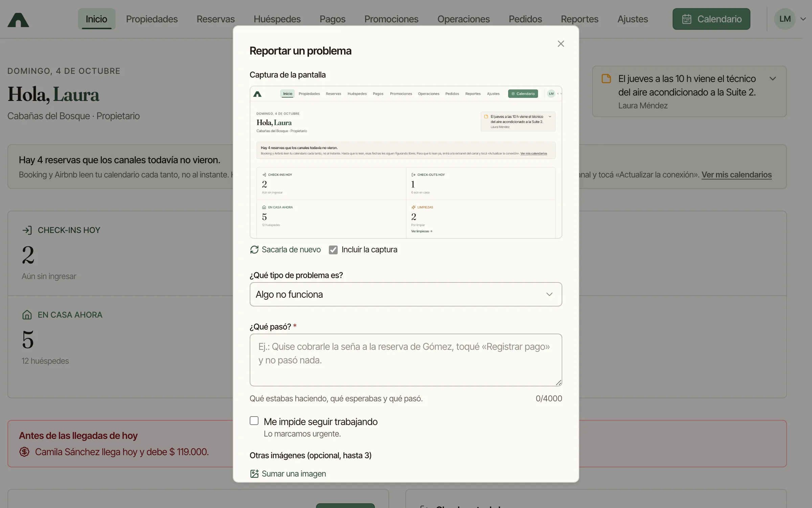
Task: Open the Propiedades tab
Action: coord(152,19)
